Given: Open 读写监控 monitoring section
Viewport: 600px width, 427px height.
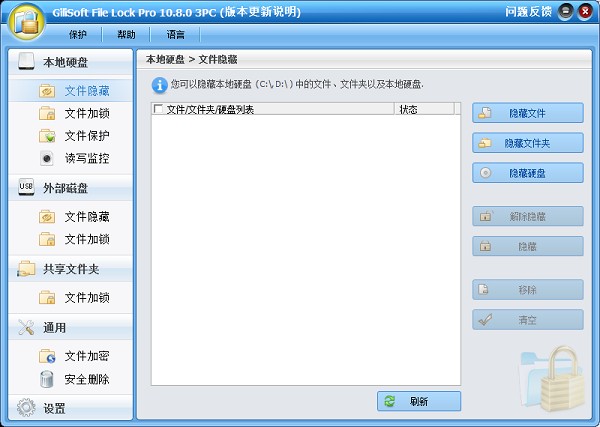Looking at the screenshot, I should 86,158.
